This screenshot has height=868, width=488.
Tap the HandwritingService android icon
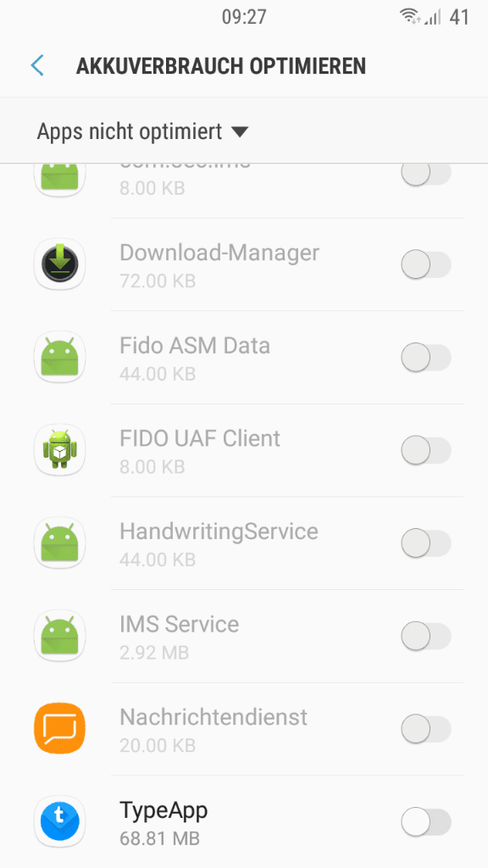click(60, 542)
